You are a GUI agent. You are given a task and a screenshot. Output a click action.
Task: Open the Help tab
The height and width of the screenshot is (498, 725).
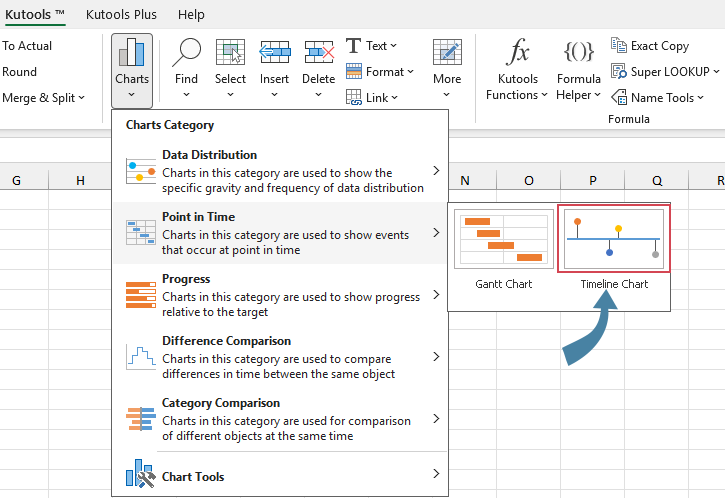coord(191,15)
